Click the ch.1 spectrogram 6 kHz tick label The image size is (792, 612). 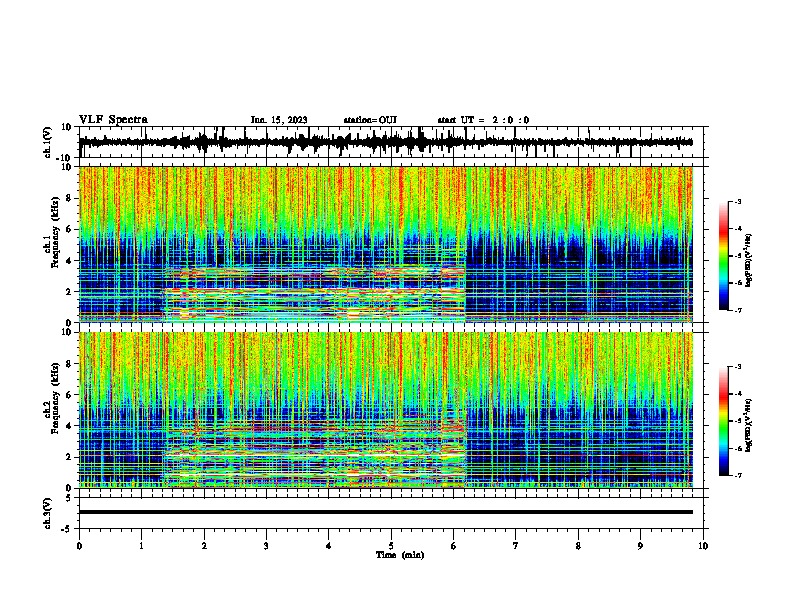point(70,229)
